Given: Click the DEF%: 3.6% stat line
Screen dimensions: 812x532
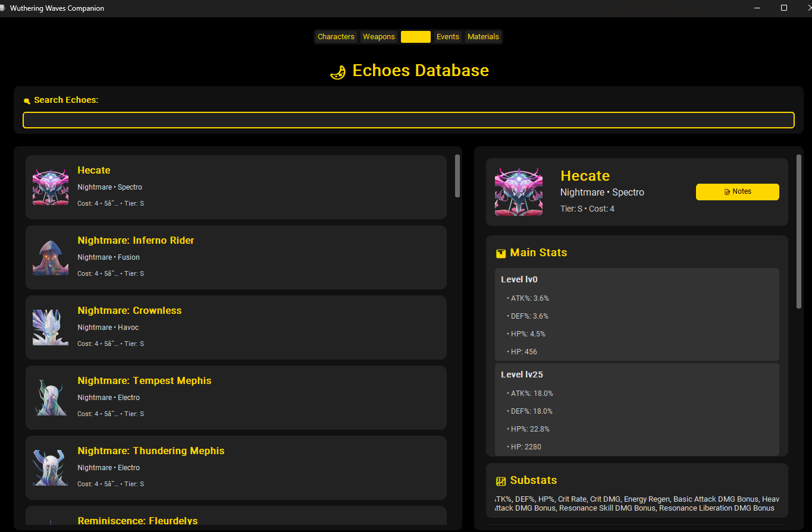Looking at the screenshot, I should pos(528,316).
